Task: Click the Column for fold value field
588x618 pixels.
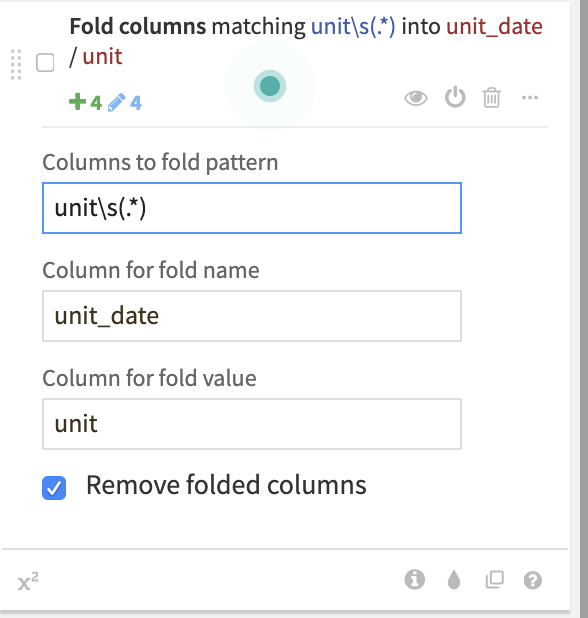Action: pyautogui.click(x=252, y=424)
